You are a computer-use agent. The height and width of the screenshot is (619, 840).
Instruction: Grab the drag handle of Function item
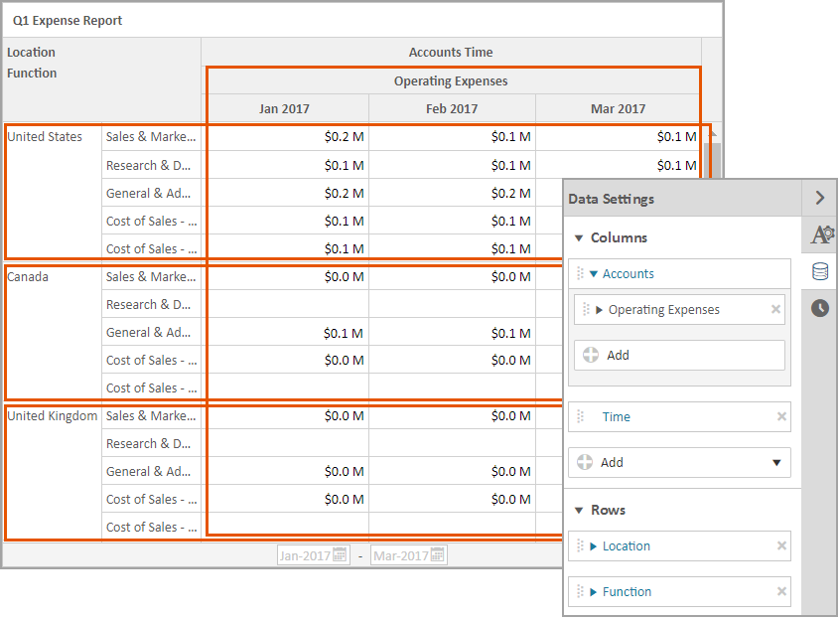pos(580,591)
